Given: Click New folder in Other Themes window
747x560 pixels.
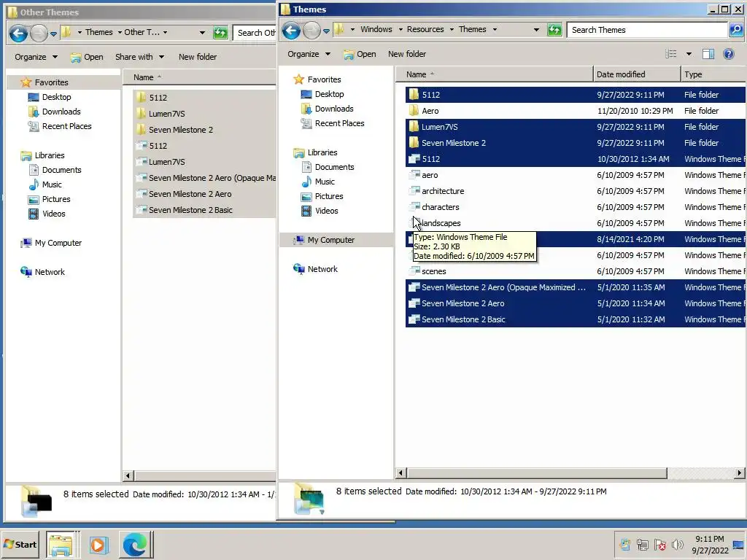Looking at the screenshot, I should pos(198,57).
